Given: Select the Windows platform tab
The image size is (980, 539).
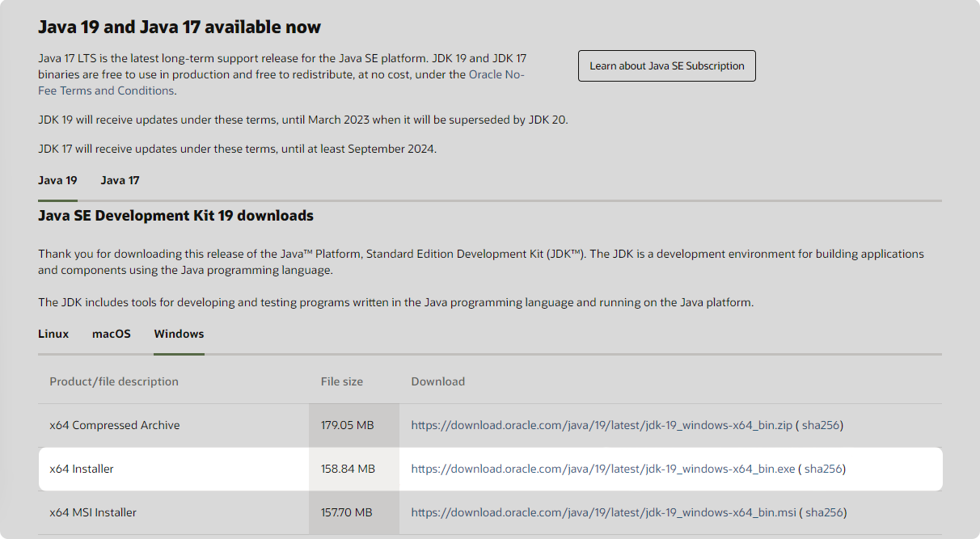Looking at the screenshot, I should [x=179, y=334].
